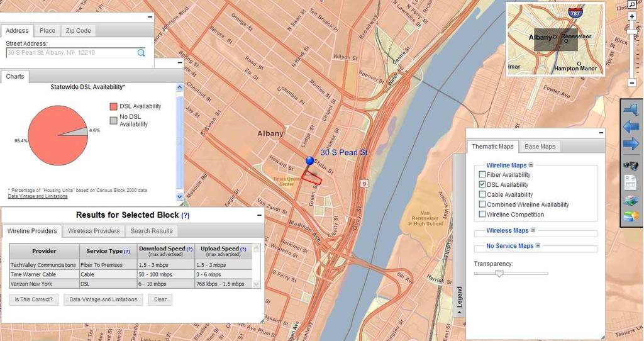This screenshot has height=341, width=644.
Task: Go to next map extent arrow
Action: 631,144
